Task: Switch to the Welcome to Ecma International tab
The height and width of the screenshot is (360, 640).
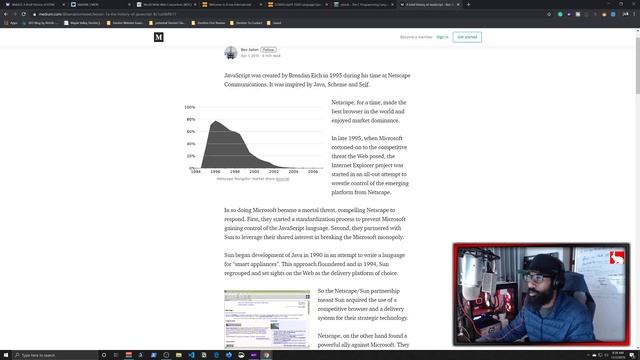Action: click(x=232, y=4)
